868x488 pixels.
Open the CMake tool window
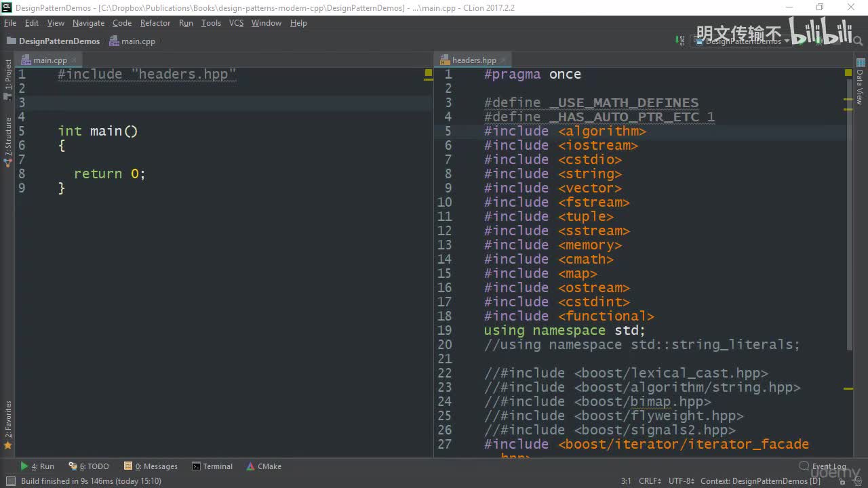(264, 466)
